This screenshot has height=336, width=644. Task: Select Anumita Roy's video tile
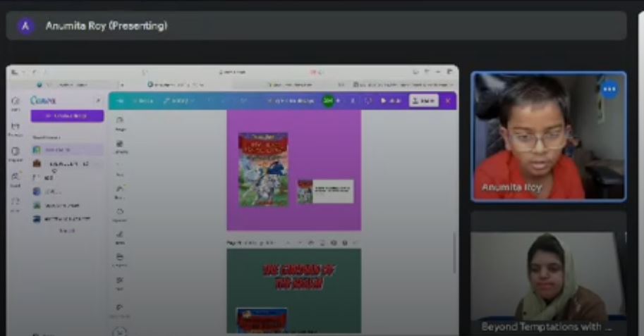click(x=549, y=137)
